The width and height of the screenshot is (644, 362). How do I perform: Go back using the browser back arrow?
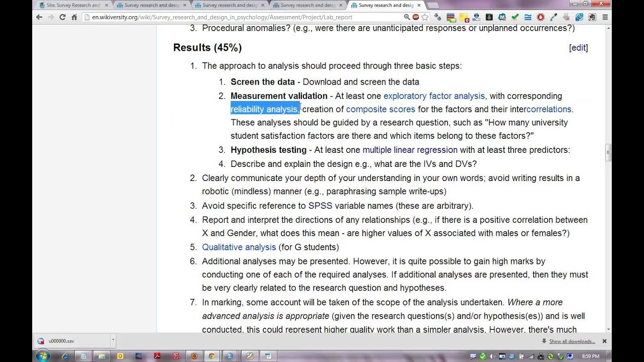click(x=39, y=17)
